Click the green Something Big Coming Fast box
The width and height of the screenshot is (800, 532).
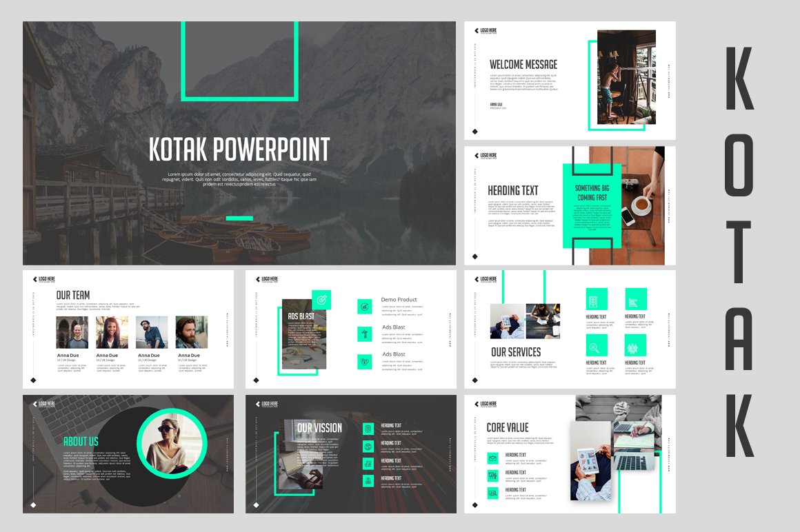click(592, 203)
